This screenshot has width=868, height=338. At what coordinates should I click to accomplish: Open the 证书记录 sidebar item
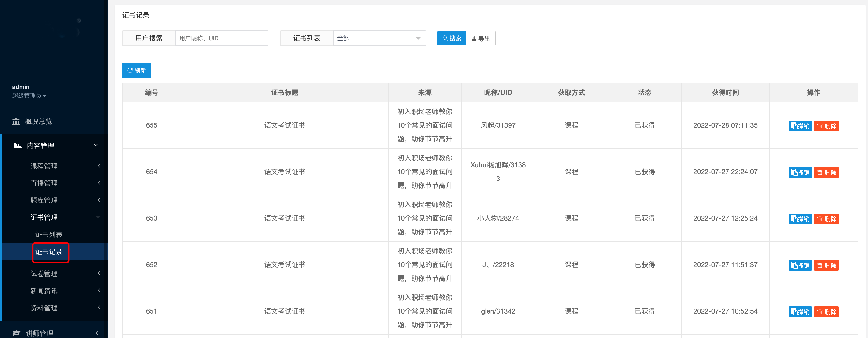tap(49, 252)
